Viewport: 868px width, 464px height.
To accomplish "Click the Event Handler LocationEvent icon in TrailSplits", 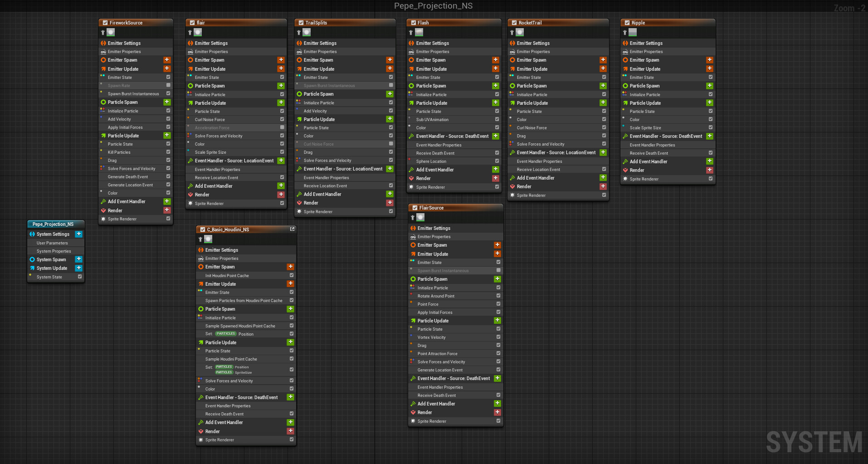I will click(300, 168).
